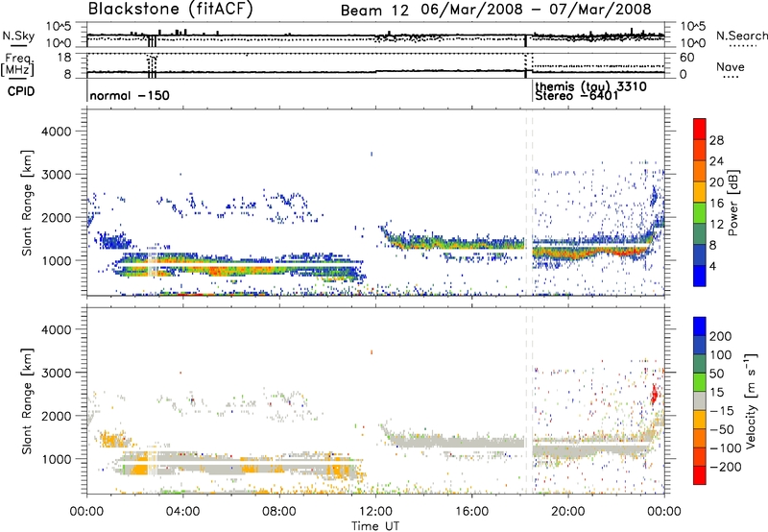768x532 pixels.
Task: Click the 28 tick label on Power colorbar
Action: pos(716,140)
